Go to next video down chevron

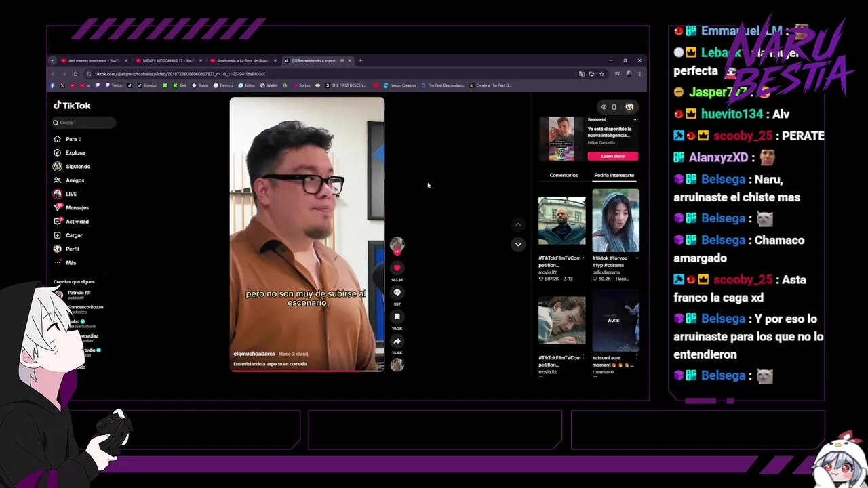pos(518,244)
